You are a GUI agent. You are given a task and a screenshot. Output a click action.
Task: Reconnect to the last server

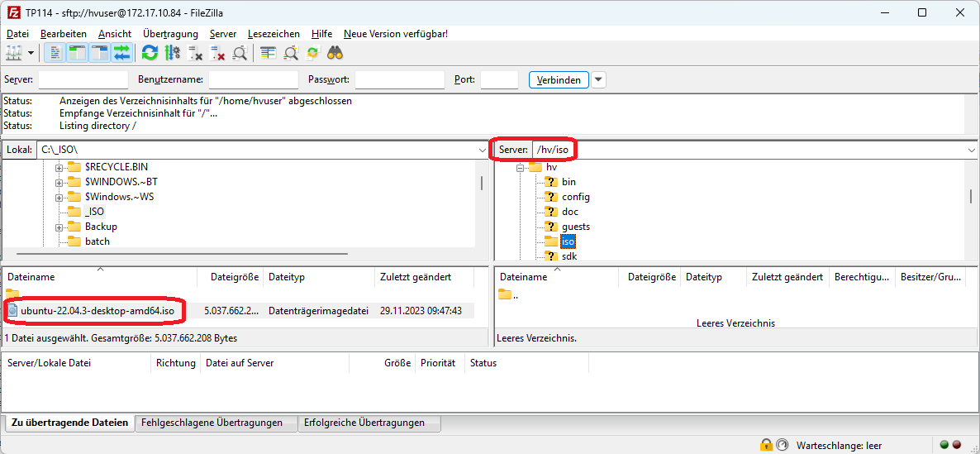click(x=240, y=53)
